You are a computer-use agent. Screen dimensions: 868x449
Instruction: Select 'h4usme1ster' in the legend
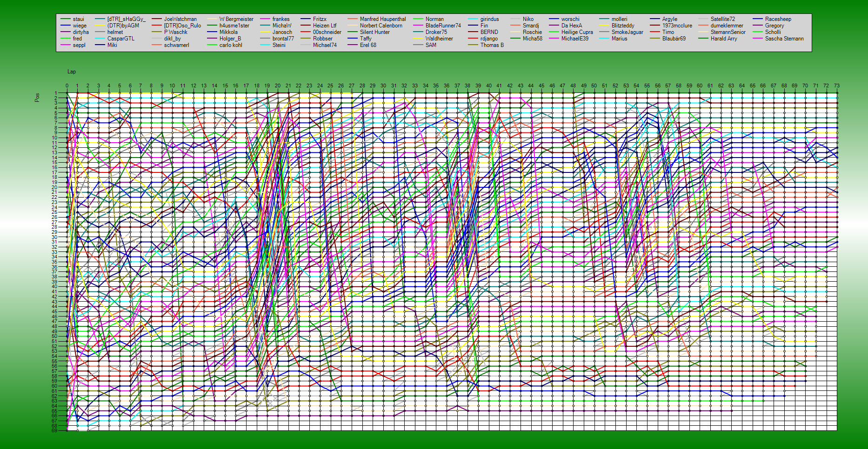234,26
